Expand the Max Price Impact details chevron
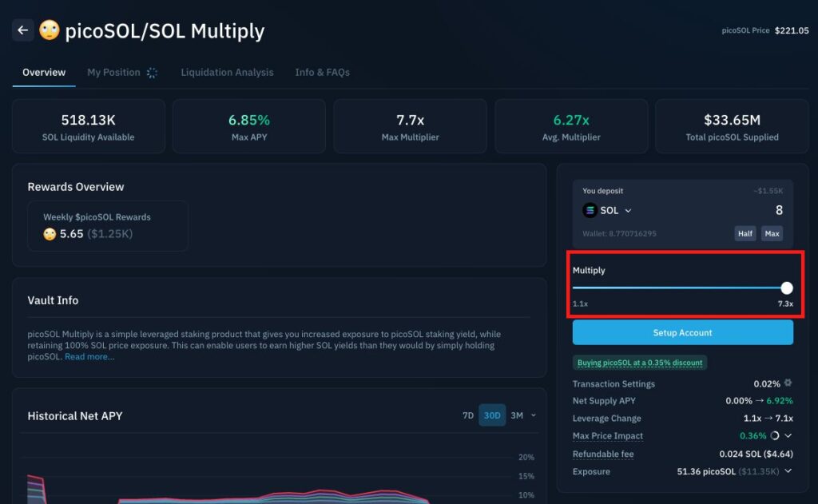The width and height of the screenshot is (818, 504). (x=788, y=435)
